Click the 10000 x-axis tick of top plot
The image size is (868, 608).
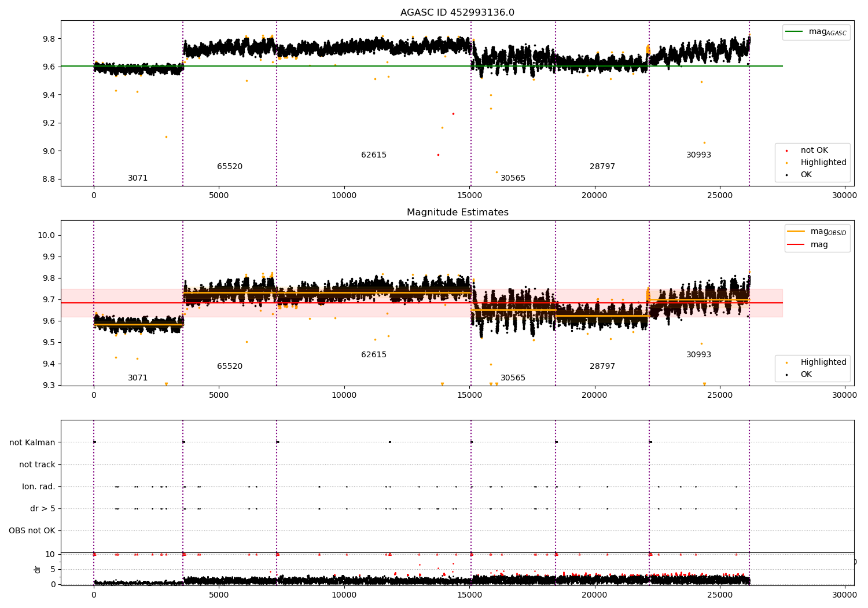pyautogui.click(x=344, y=195)
